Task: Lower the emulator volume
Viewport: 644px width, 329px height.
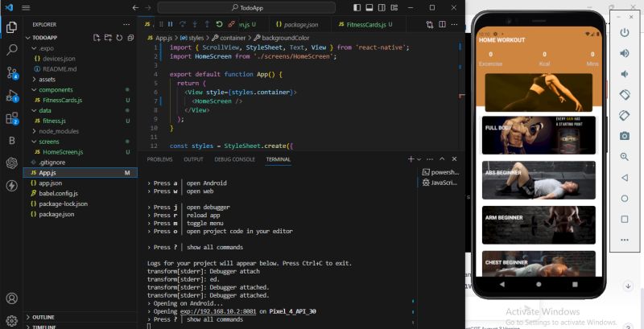Action: 625,74
